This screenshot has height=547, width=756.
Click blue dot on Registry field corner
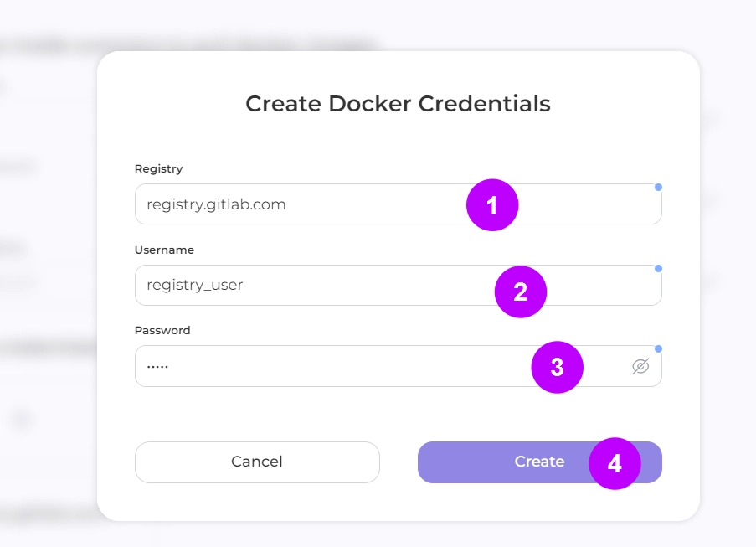[658, 187]
